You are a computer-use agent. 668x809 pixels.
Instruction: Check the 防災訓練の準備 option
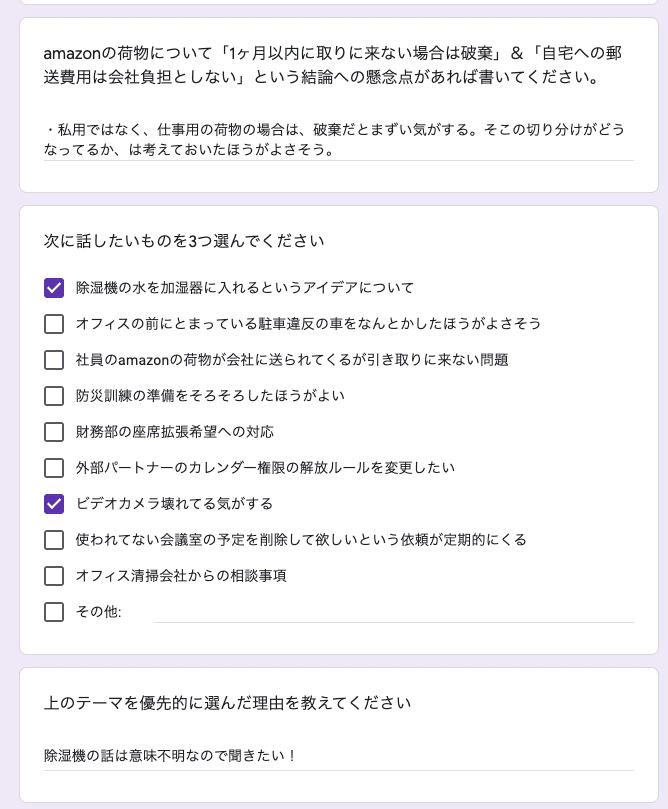pos(54,396)
